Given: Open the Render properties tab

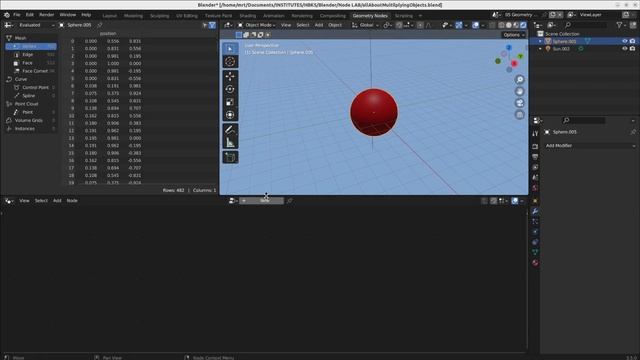Looking at the screenshot, I should click(x=535, y=146).
